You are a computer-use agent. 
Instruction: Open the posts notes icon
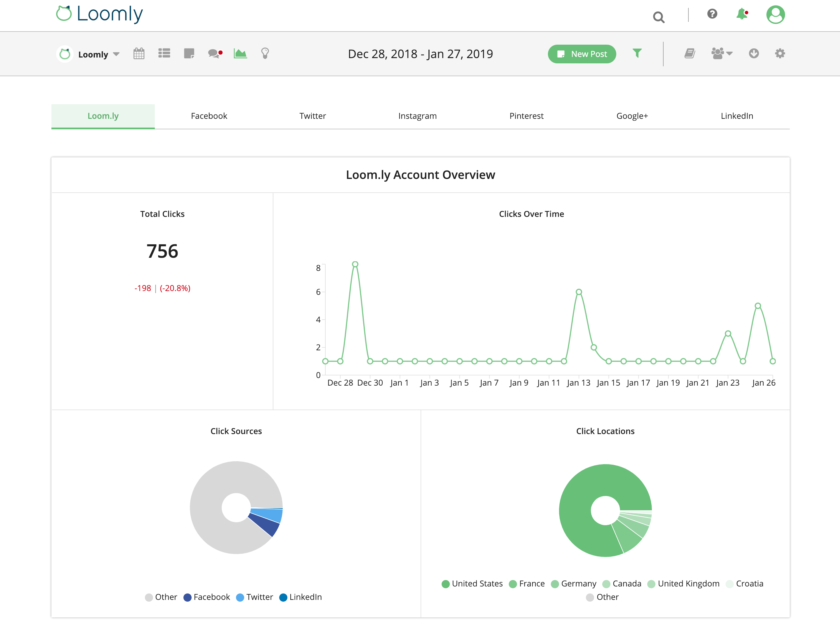point(189,53)
